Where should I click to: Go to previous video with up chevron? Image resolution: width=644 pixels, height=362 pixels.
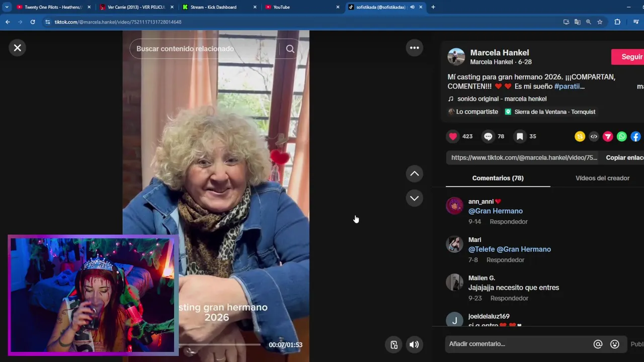(414, 173)
